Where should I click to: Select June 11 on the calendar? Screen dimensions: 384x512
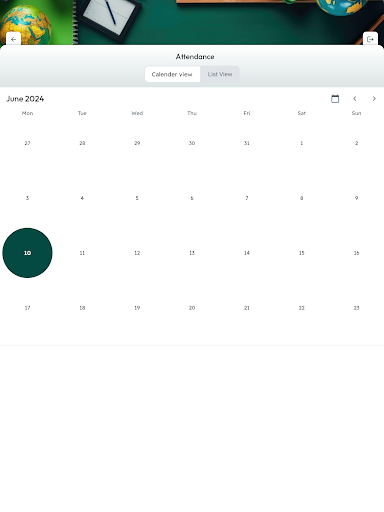tap(82, 253)
